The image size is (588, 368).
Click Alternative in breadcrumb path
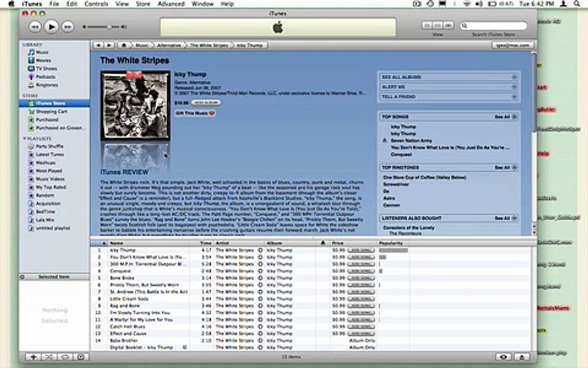[169, 45]
